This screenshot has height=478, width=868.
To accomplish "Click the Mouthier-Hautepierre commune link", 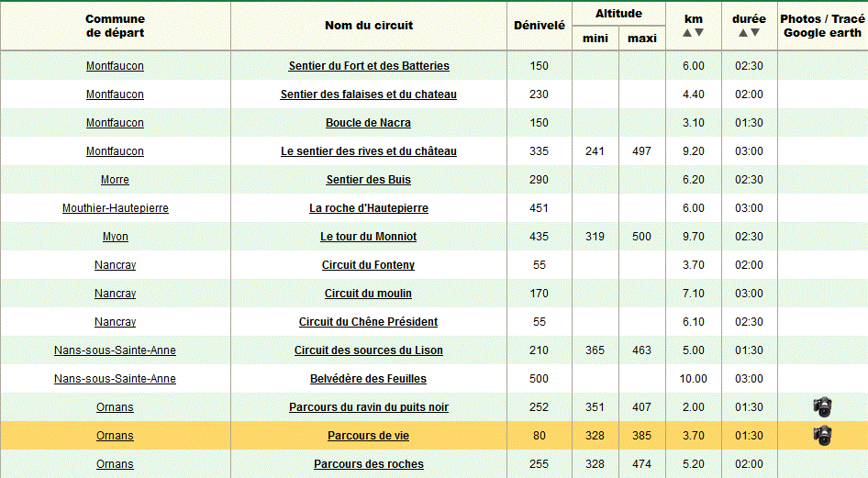I will click(x=115, y=208).
